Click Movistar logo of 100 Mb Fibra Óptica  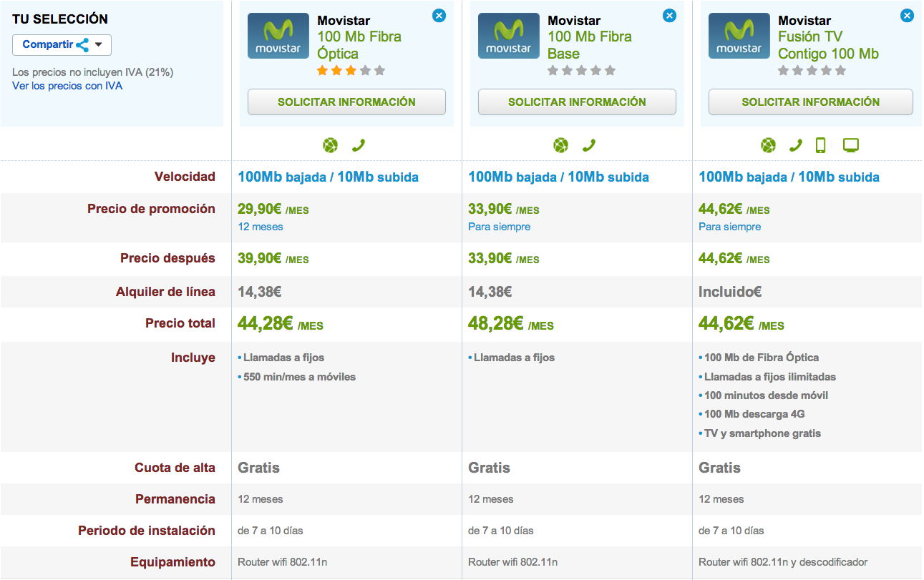[x=278, y=36]
